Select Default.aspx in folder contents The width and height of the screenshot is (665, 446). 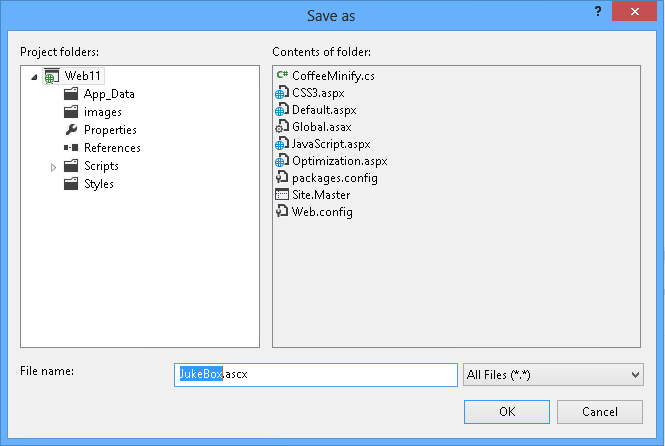point(324,110)
